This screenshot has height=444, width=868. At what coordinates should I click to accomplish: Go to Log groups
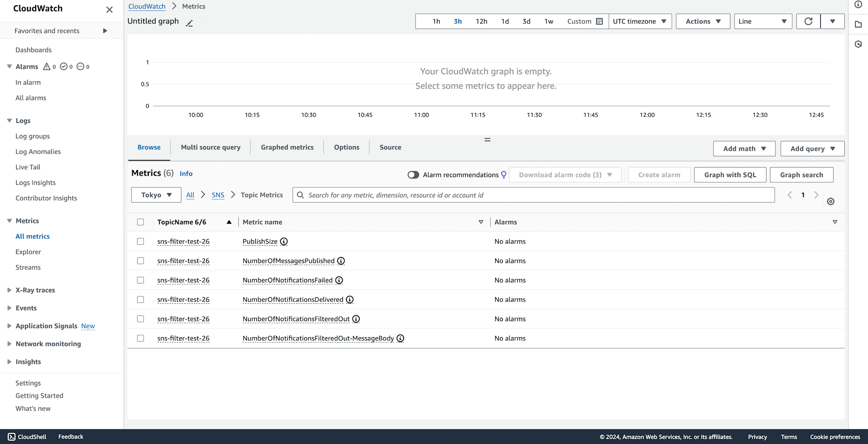coord(33,136)
